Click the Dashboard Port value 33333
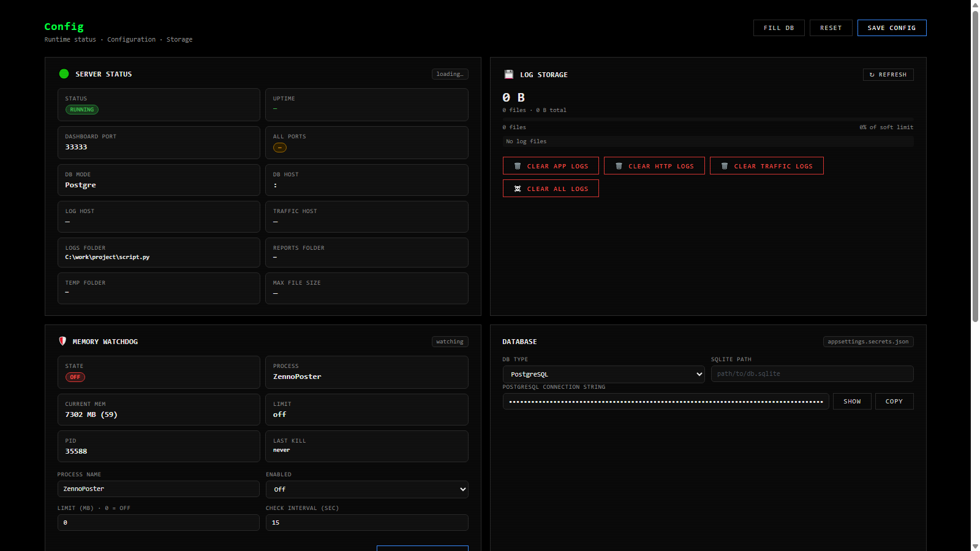Viewport: 980px width, 551px height. point(77,147)
